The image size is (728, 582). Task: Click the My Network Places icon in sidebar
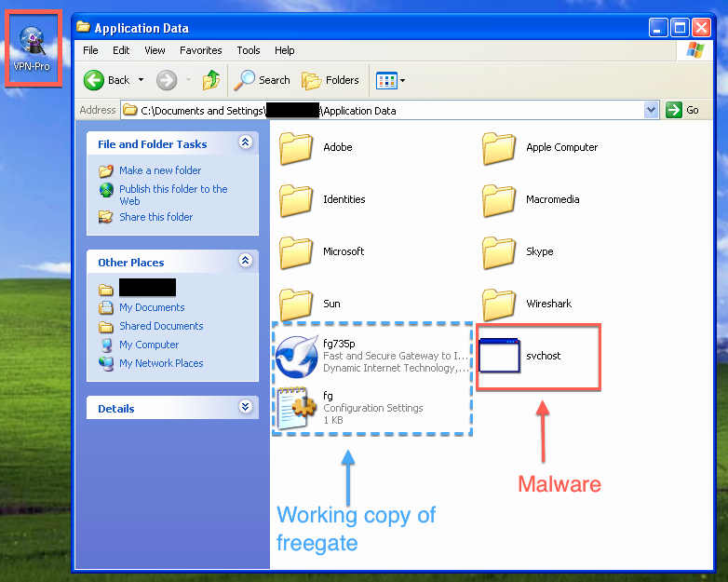106,363
